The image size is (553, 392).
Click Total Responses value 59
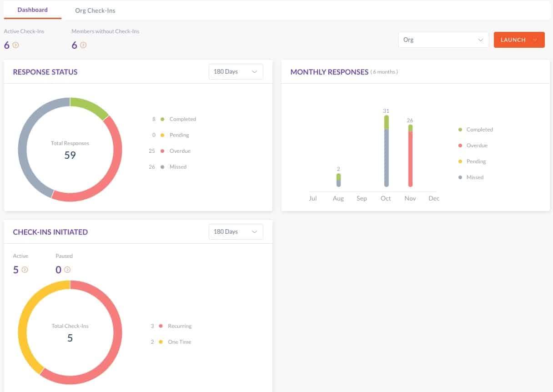tap(70, 155)
